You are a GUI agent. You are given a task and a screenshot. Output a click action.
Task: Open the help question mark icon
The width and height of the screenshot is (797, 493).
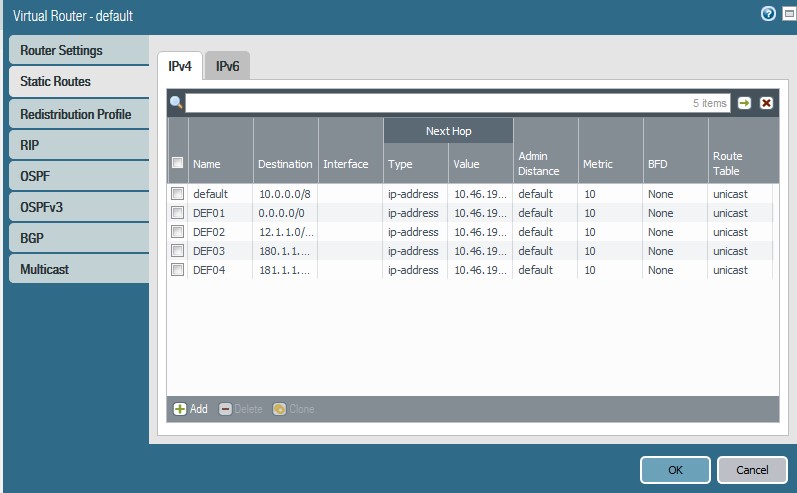(x=768, y=14)
